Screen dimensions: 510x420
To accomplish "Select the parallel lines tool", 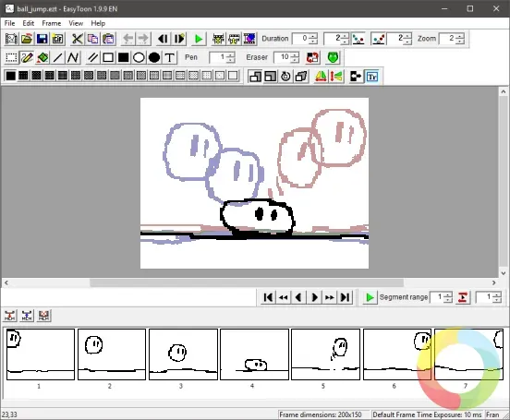I will 92,57.
